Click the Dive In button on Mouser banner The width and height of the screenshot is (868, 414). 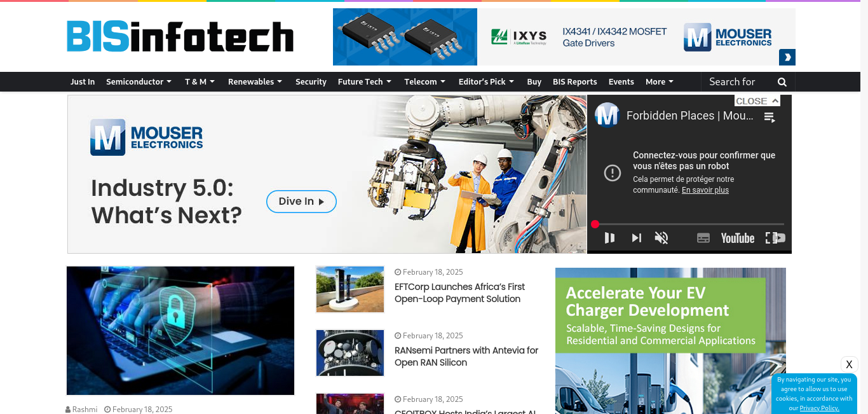(x=301, y=202)
